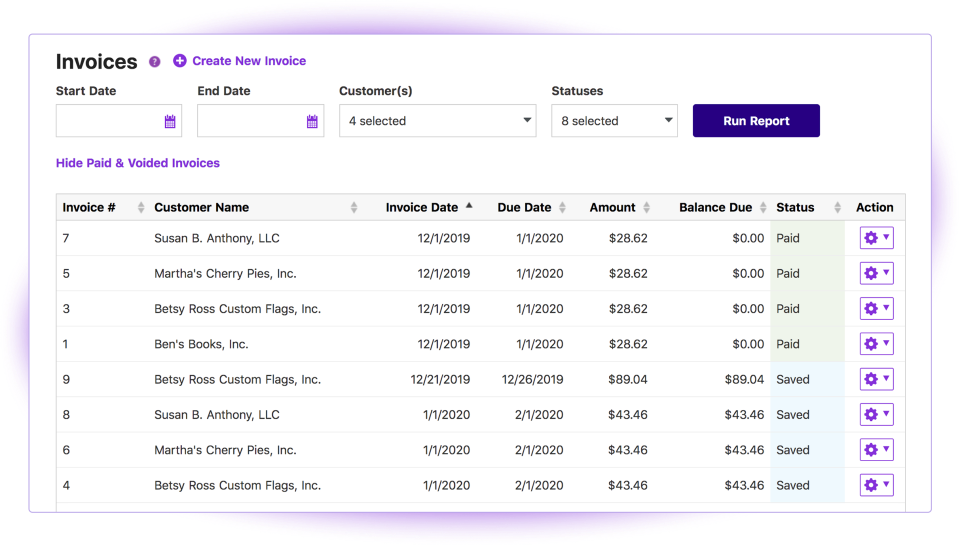The image size is (960, 546).
Task: Sort by the Due Date column arrows
Action: (x=562, y=208)
